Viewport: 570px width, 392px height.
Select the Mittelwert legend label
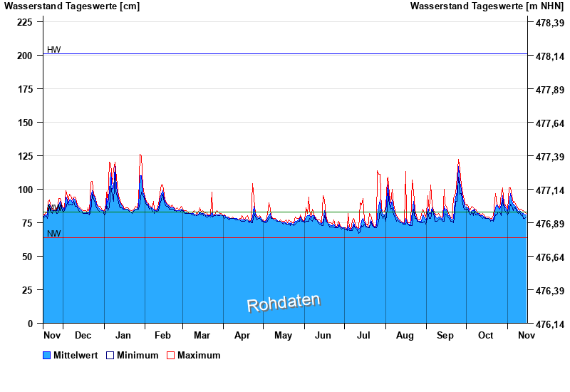(76, 355)
